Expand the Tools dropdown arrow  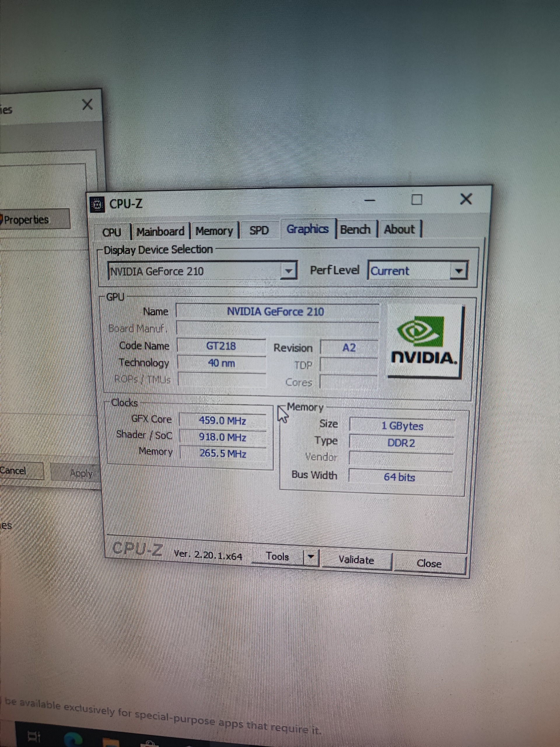(311, 557)
